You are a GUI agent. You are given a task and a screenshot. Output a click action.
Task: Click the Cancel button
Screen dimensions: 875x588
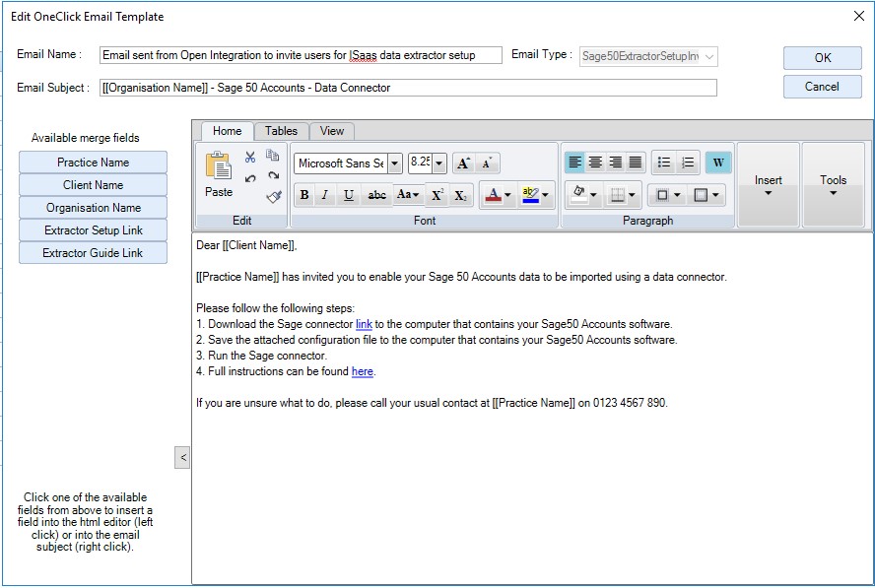823,87
